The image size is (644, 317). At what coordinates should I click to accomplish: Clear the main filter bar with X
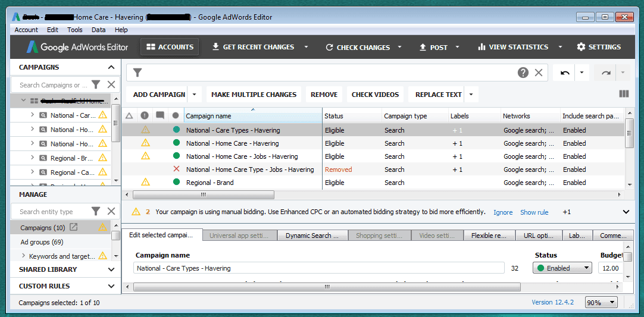click(x=539, y=73)
